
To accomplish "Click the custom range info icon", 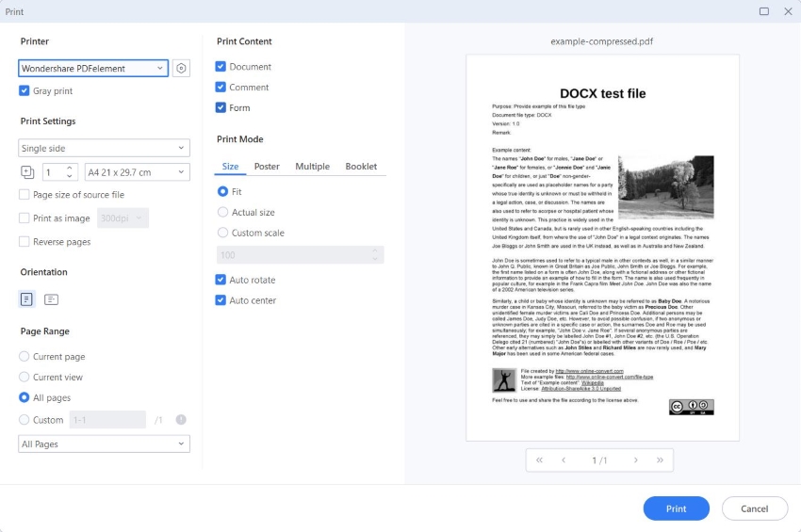I will click(181, 420).
